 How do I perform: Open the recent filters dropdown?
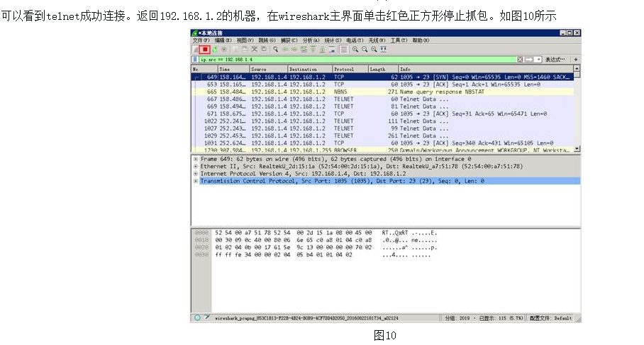coord(539,59)
